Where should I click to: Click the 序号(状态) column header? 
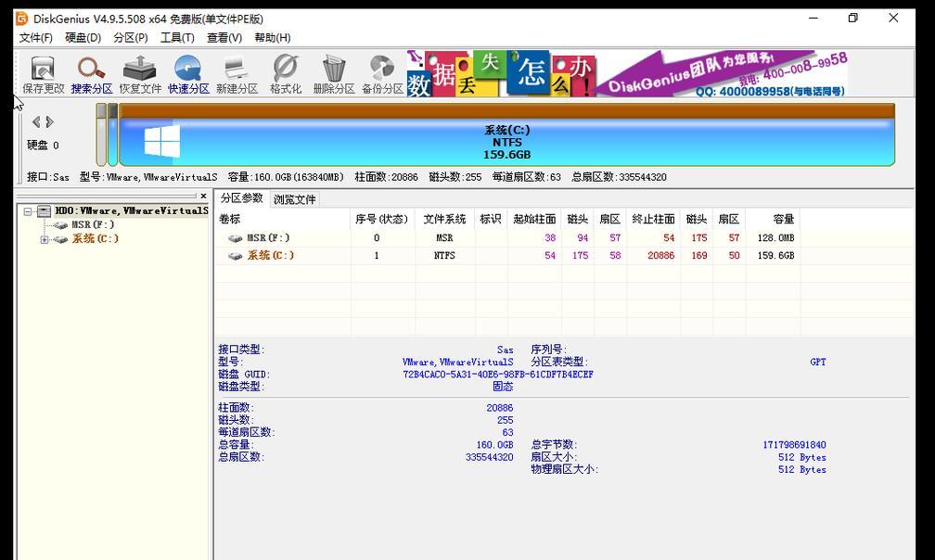381,219
